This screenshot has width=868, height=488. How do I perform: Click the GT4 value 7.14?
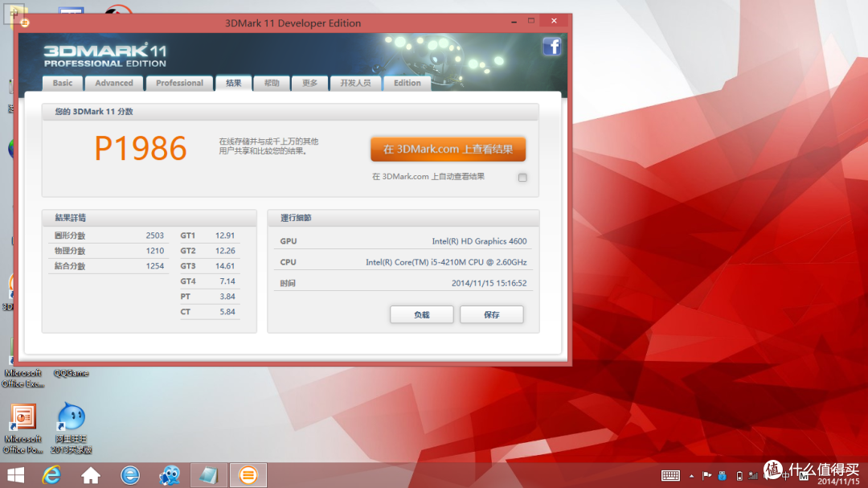227,281
